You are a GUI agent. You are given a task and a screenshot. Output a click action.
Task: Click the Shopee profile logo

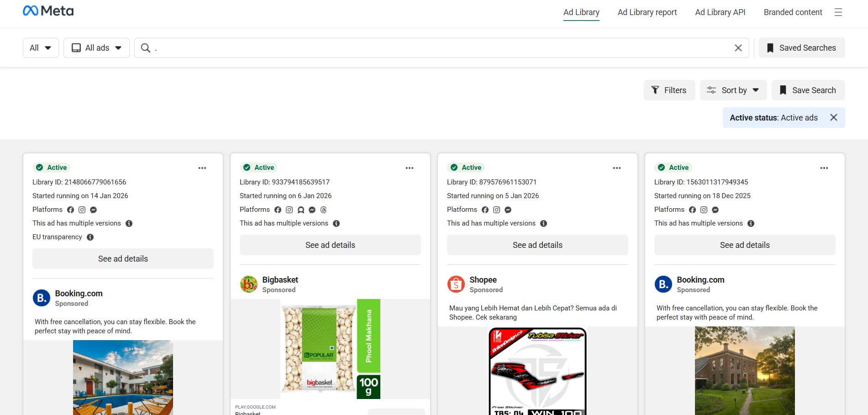point(456,284)
